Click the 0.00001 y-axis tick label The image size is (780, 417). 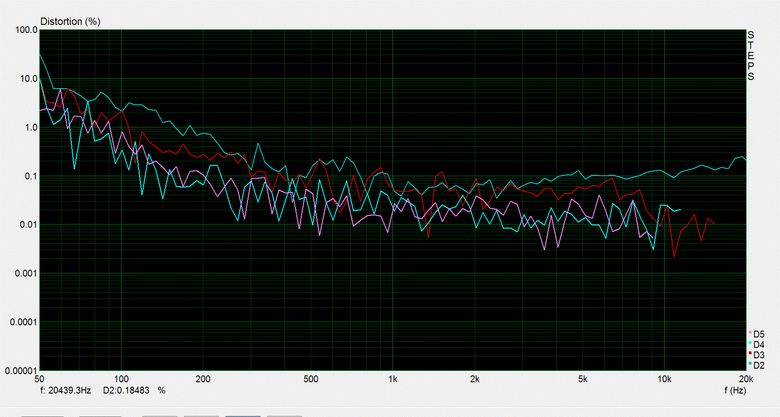pos(21,371)
